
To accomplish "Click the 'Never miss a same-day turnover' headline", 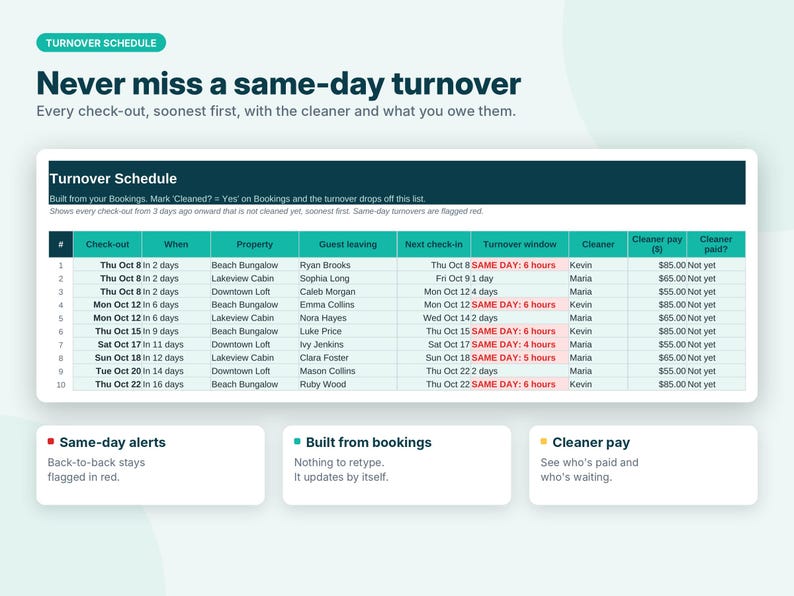I will click(279, 84).
